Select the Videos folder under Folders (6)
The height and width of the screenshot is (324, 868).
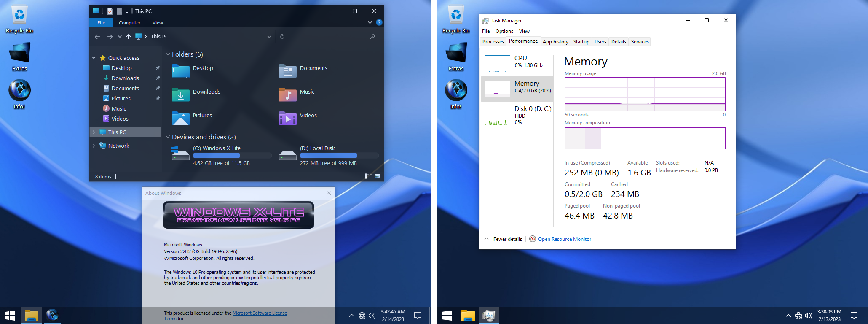pos(298,118)
